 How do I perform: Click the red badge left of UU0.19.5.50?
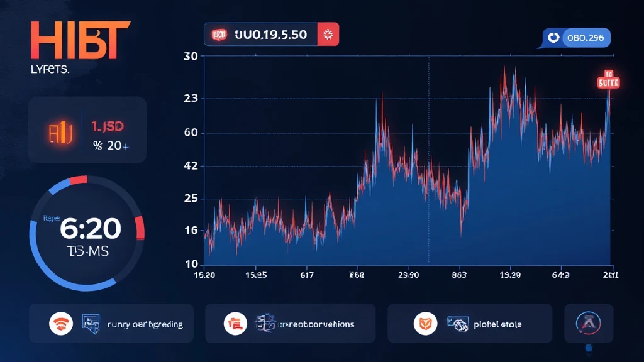click(219, 34)
